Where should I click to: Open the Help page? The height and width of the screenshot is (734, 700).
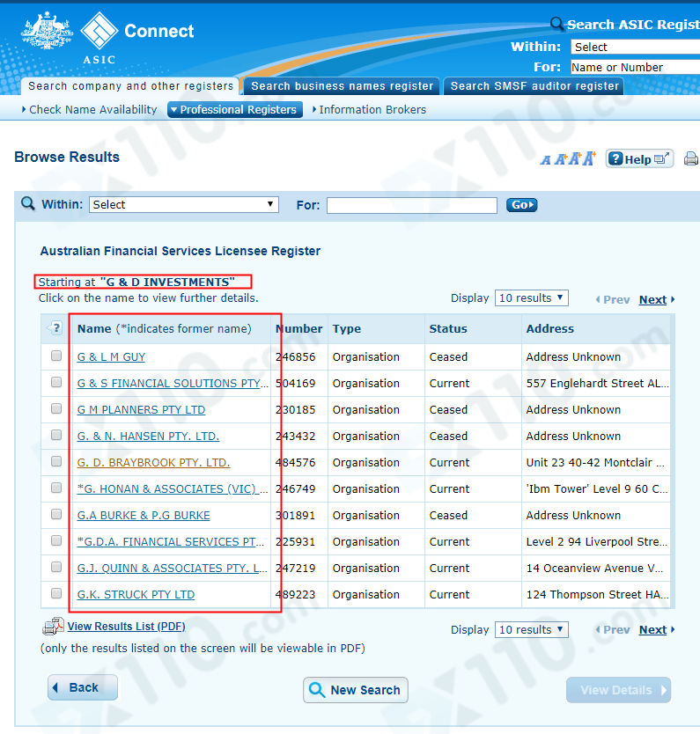[639, 159]
